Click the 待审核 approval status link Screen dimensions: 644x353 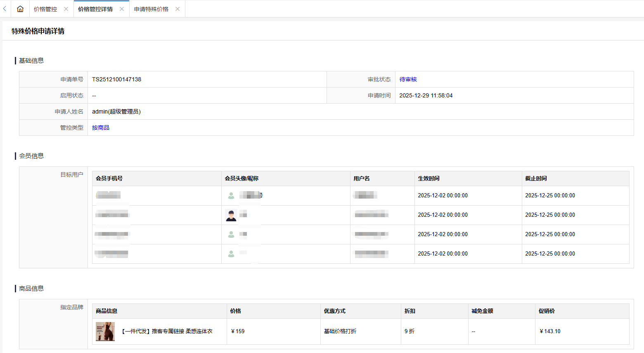[x=408, y=79]
